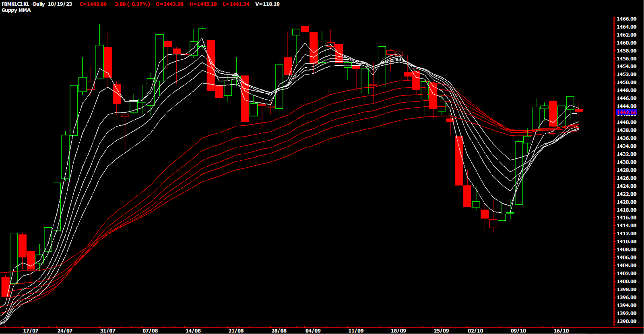Click the 07/08 date axis label
Image resolution: width=644 pixels, height=334 pixels.
click(150, 331)
